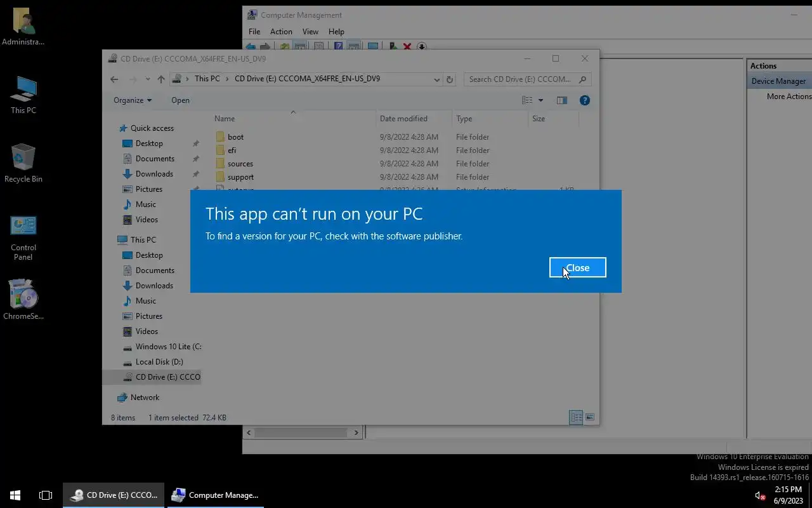Click Help icon in Computer Management toolbar
This screenshot has width=812, height=508.
(338, 47)
